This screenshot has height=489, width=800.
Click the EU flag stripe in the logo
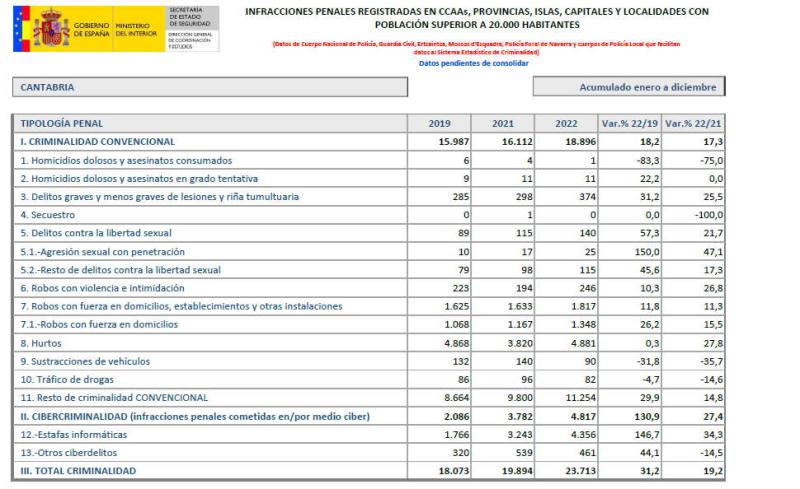coord(18,29)
